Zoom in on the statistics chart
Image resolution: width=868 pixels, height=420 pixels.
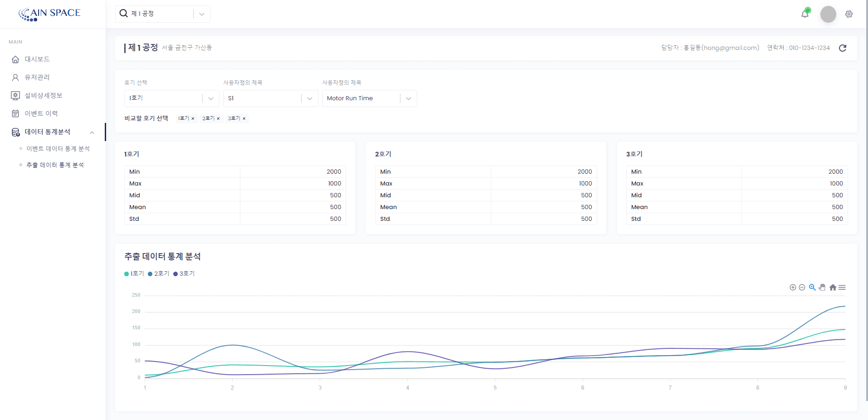pos(793,287)
